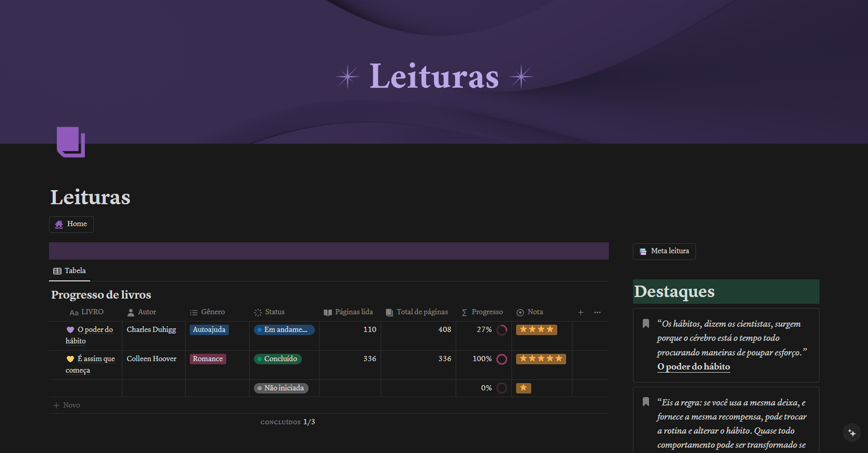Change the Em andamento status tag
This screenshot has width=868, height=453.
(x=284, y=330)
